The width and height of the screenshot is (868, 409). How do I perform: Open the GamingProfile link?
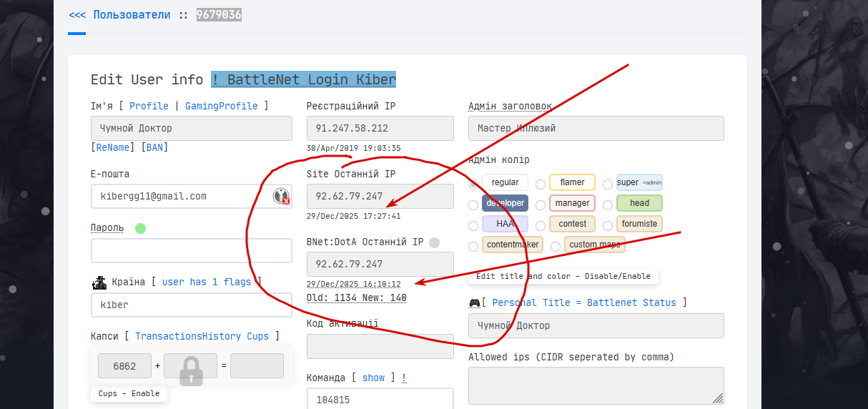(222, 106)
